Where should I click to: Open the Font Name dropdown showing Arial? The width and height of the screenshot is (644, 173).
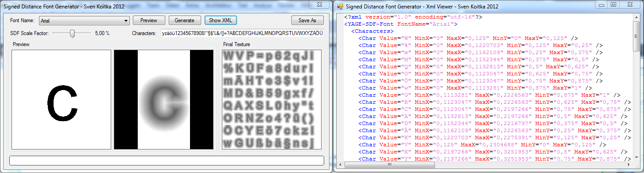(84, 20)
